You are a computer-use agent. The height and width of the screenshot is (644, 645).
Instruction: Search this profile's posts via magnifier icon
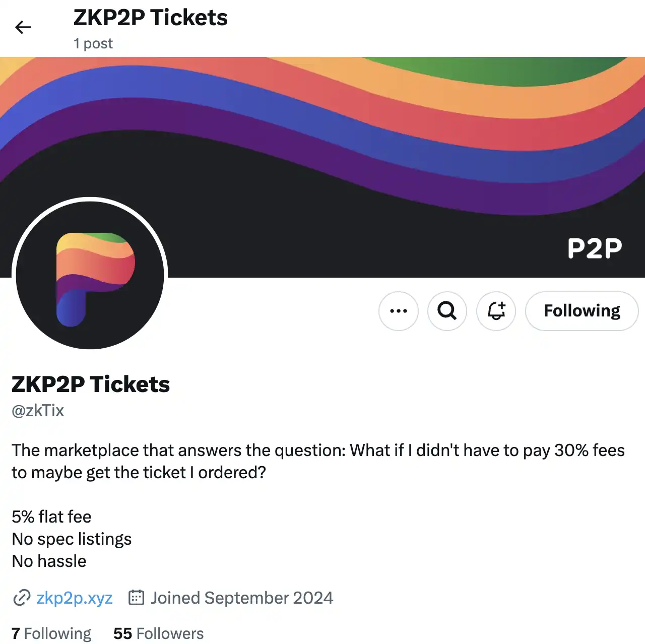pos(447,311)
